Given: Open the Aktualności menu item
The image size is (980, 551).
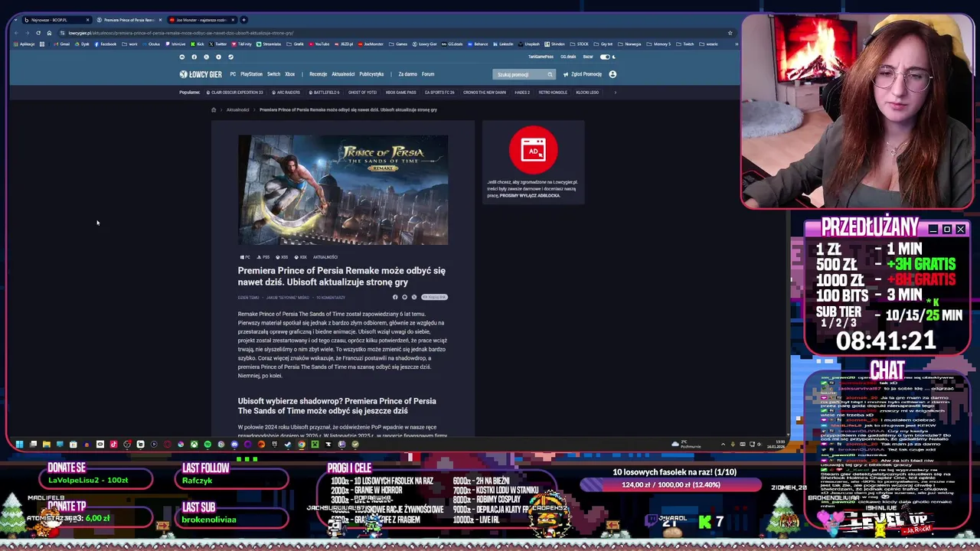Looking at the screenshot, I should pos(343,74).
